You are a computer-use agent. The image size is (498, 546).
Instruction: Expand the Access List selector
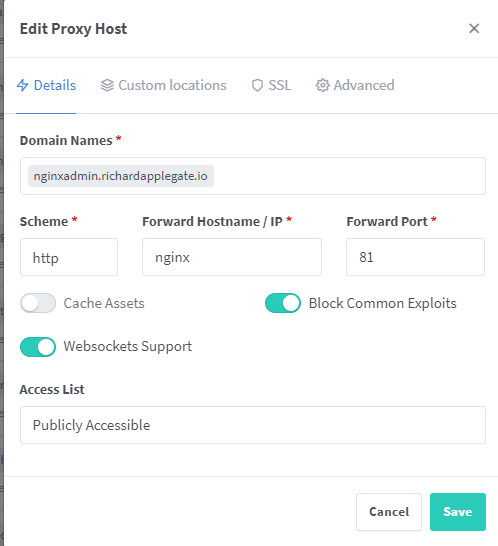pos(253,425)
